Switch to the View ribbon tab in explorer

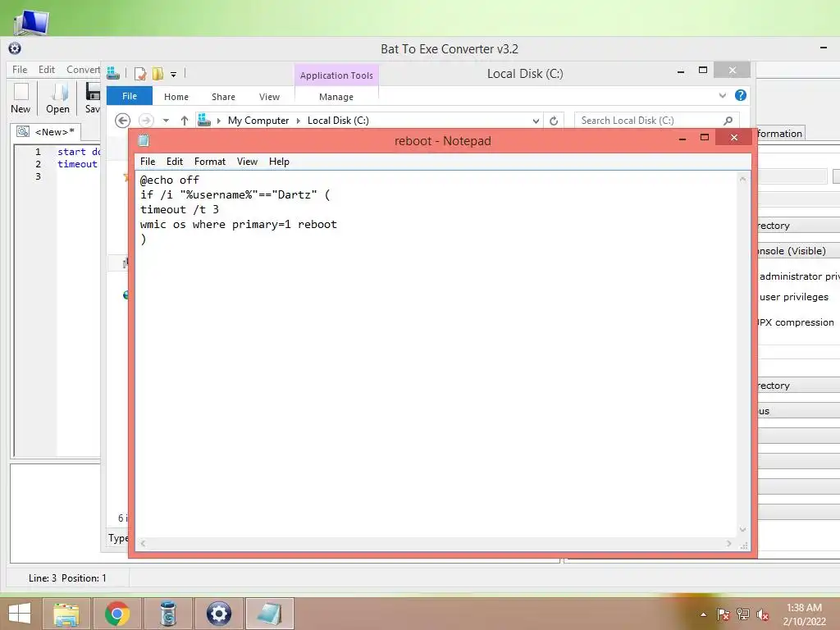(269, 97)
